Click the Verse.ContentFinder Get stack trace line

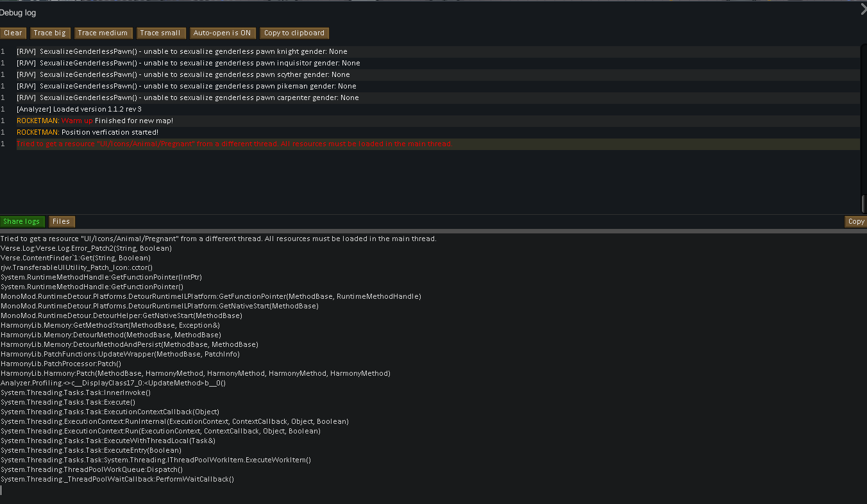(x=76, y=258)
